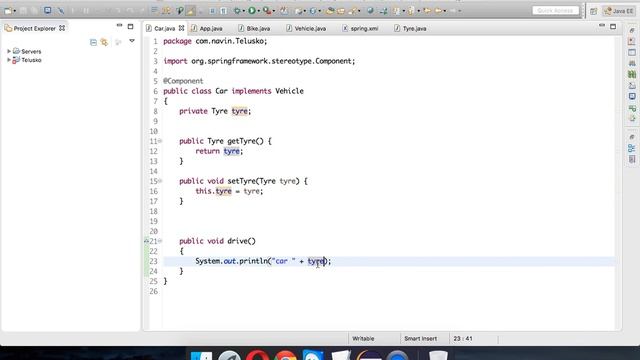Image resolution: width=640 pixels, height=360 pixels.
Task: Click Smart Insert status bar entry
Action: tap(420, 339)
